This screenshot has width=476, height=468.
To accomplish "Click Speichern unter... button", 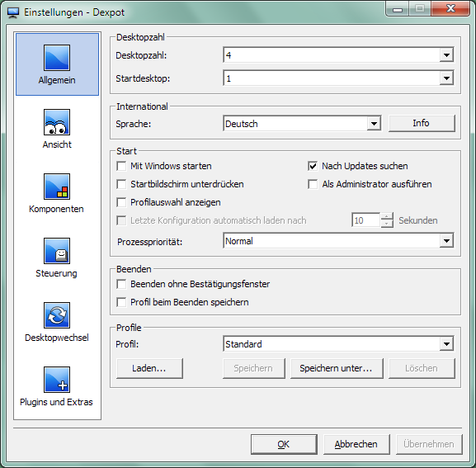I will [337, 368].
